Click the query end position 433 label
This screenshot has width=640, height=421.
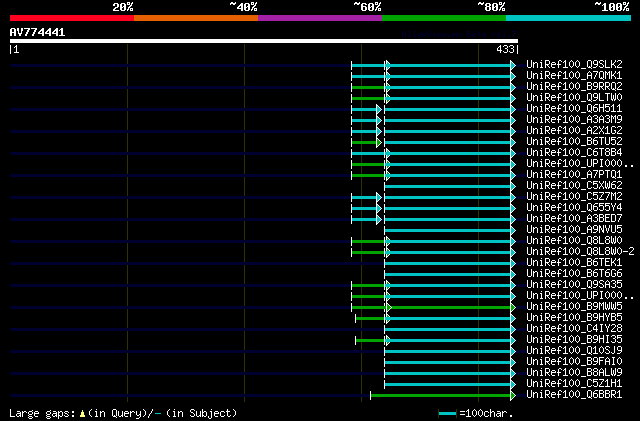505,49
